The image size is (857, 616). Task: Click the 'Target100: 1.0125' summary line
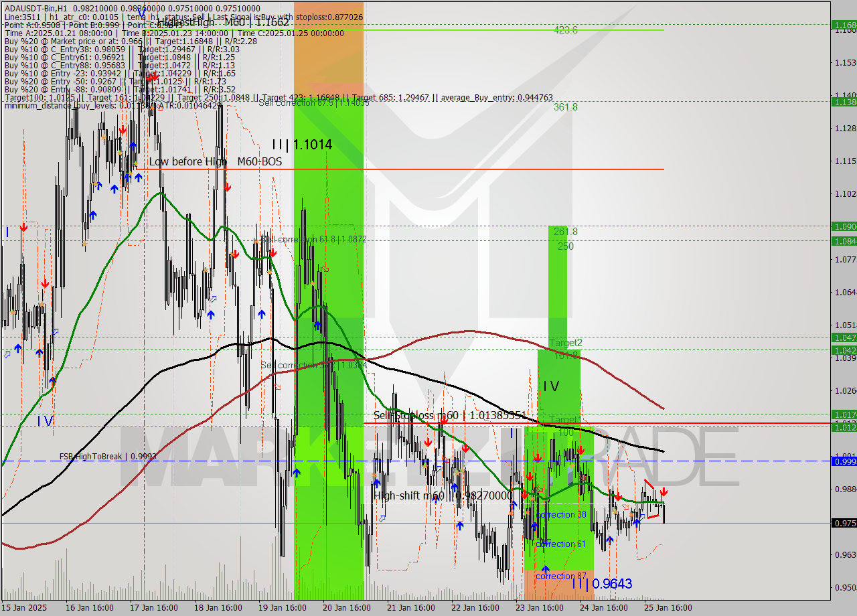[279, 97]
